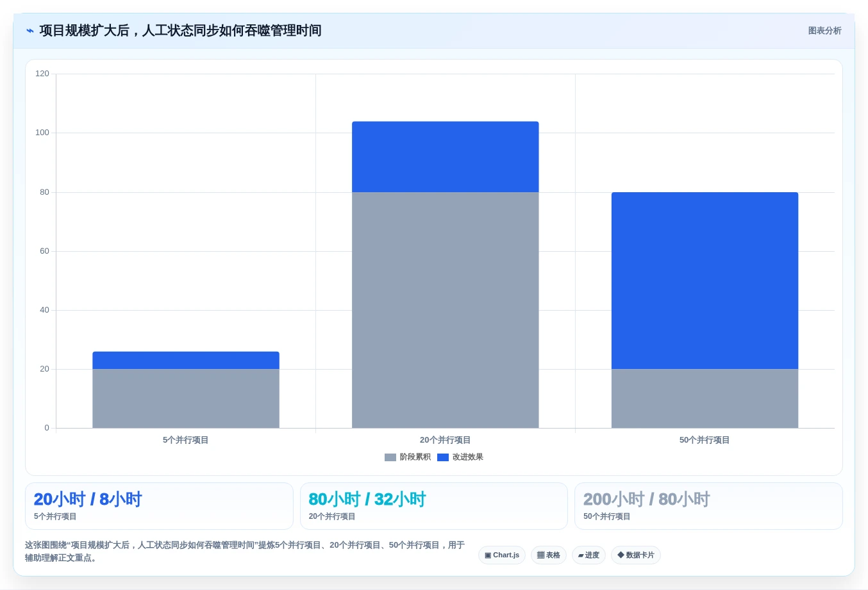
Task: Click the 20个并行项目 caption under 80小时 card
Action: coord(332,516)
